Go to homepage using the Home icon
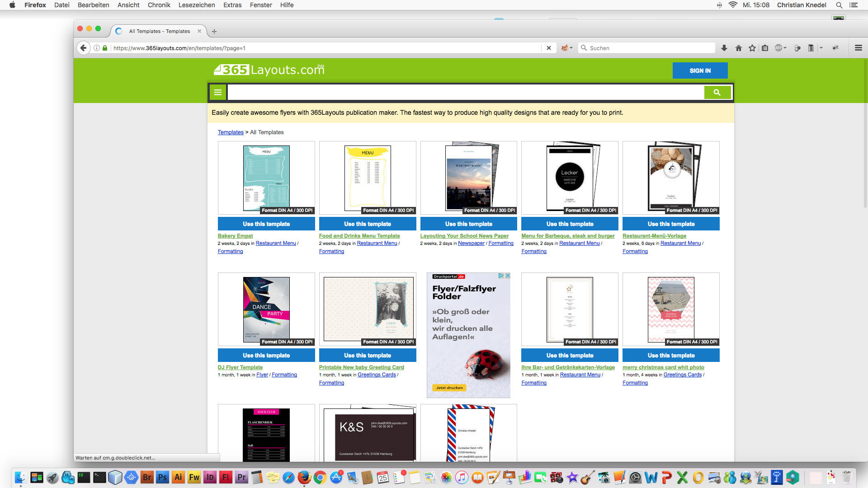Image resolution: width=868 pixels, height=488 pixels. 738,48
